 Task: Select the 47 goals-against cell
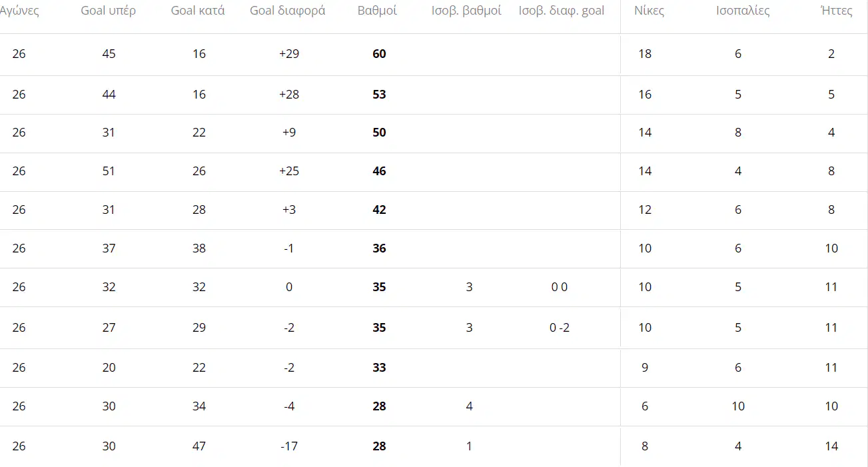(199, 446)
